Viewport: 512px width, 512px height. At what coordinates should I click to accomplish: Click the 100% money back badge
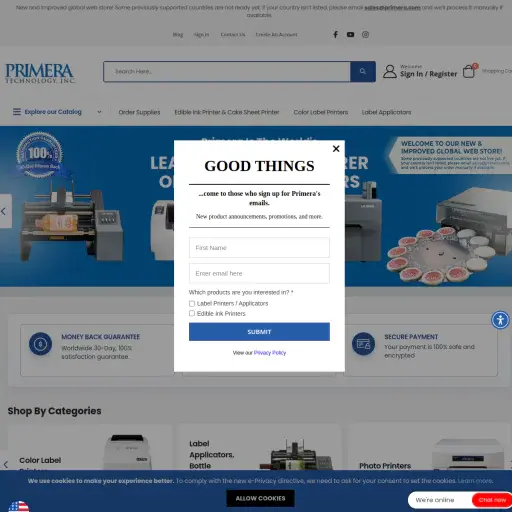tap(39, 155)
